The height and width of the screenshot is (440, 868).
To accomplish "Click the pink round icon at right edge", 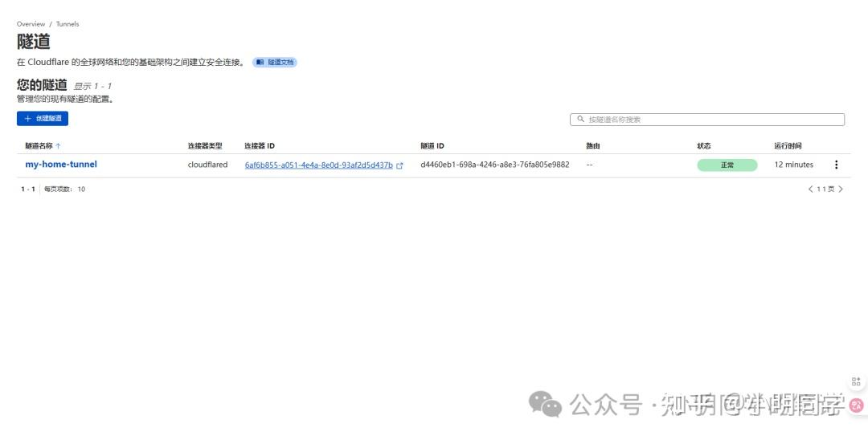I will click(x=857, y=405).
